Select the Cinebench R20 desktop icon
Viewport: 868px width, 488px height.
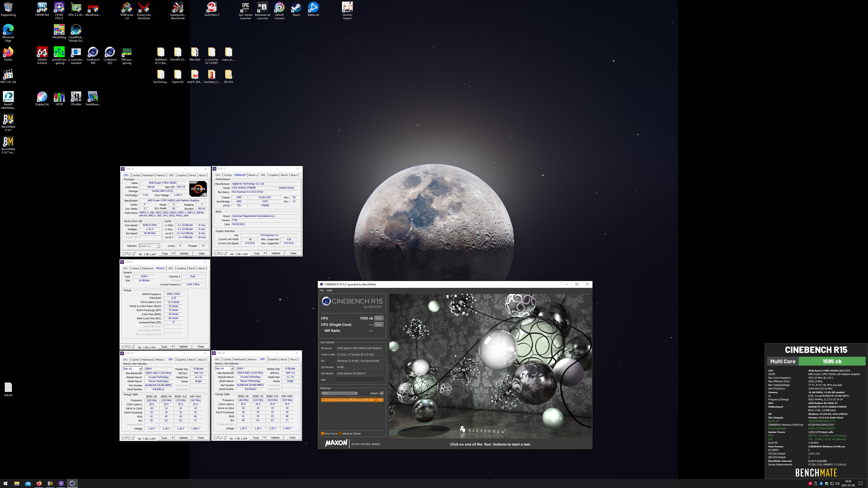[x=93, y=56]
